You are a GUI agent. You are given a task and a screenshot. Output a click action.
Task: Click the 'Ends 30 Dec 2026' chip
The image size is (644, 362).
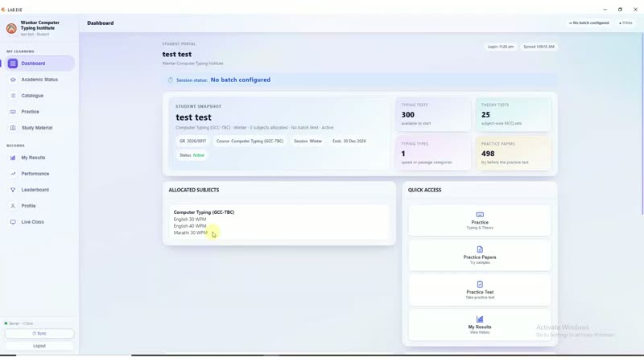(x=349, y=142)
